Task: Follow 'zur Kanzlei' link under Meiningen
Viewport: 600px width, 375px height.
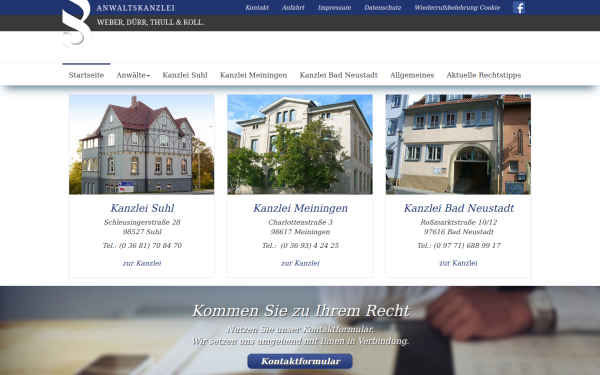Action: 300,263
